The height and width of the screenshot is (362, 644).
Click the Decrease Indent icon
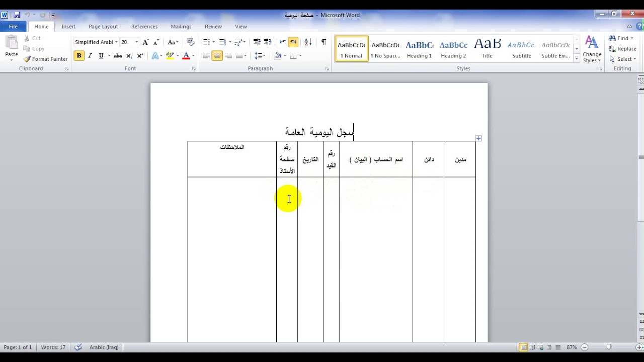(257, 42)
